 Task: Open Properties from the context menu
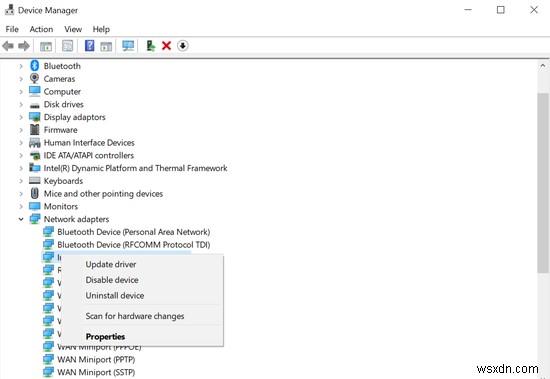coord(142,337)
